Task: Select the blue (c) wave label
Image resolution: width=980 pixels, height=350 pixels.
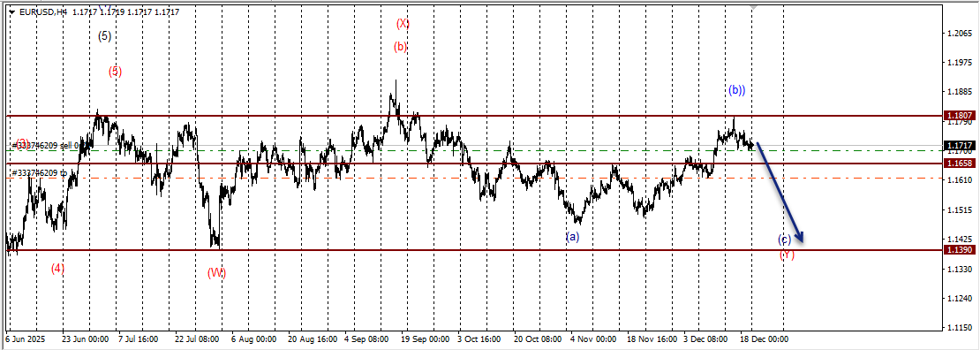Action: pyautogui.click(x=784, y=240)
